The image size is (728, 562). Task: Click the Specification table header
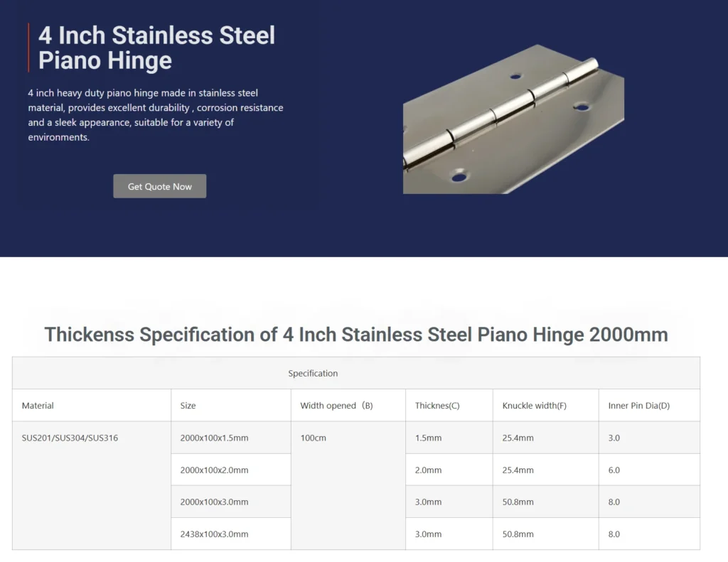pos(313,373)
